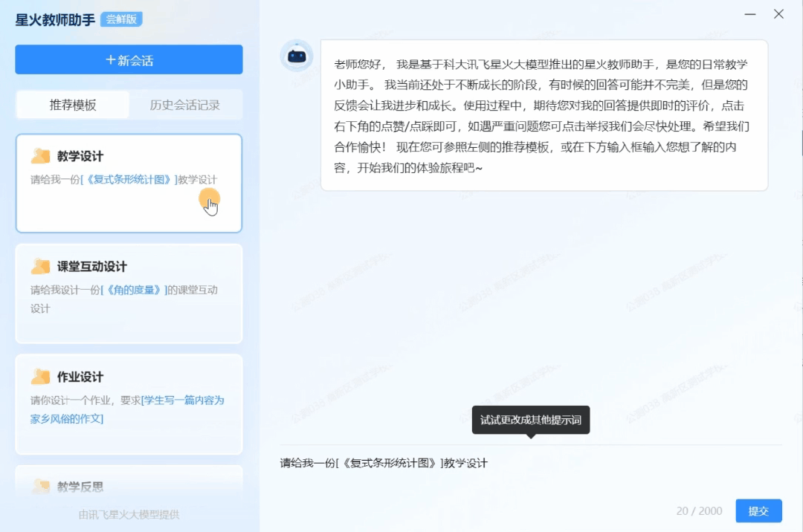Viewport: 803px width, 532px height.
Task: Start a new conversation with 新会话
Action: point(129,59)
